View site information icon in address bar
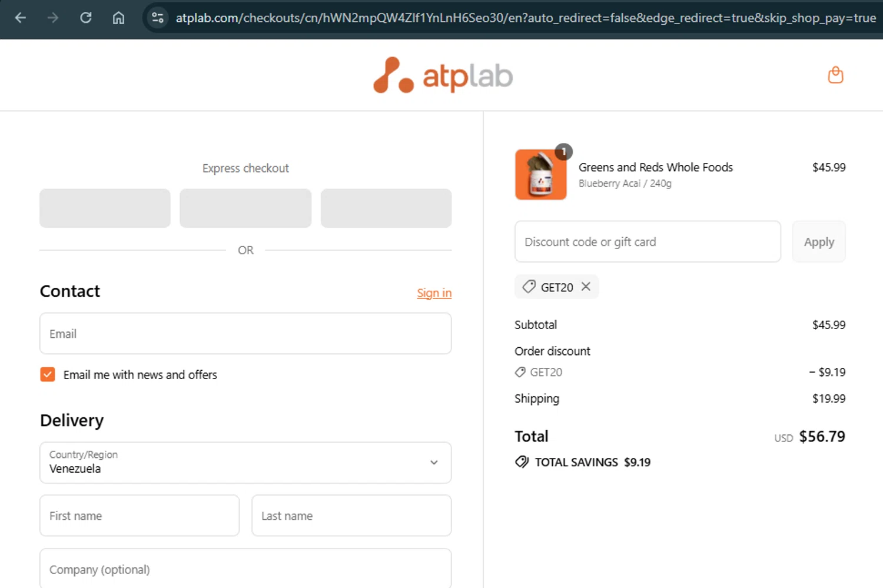 pos(158,18)
